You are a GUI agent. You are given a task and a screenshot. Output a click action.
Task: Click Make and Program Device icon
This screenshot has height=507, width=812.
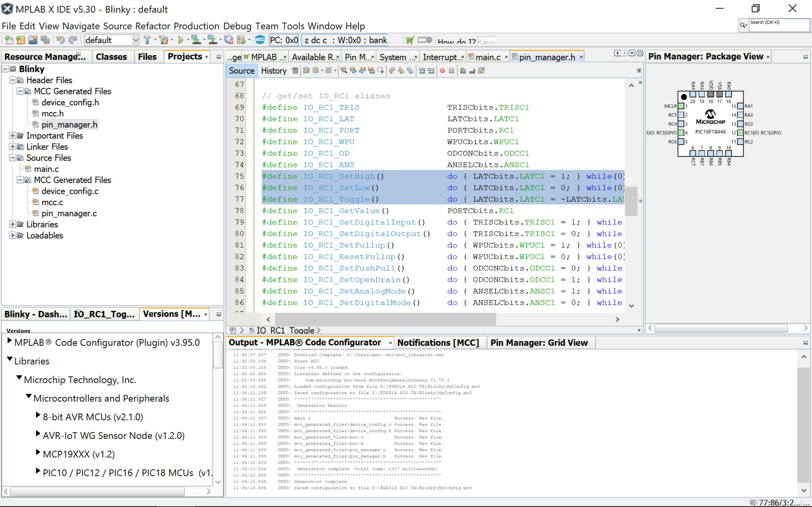[x=196, y=40]
